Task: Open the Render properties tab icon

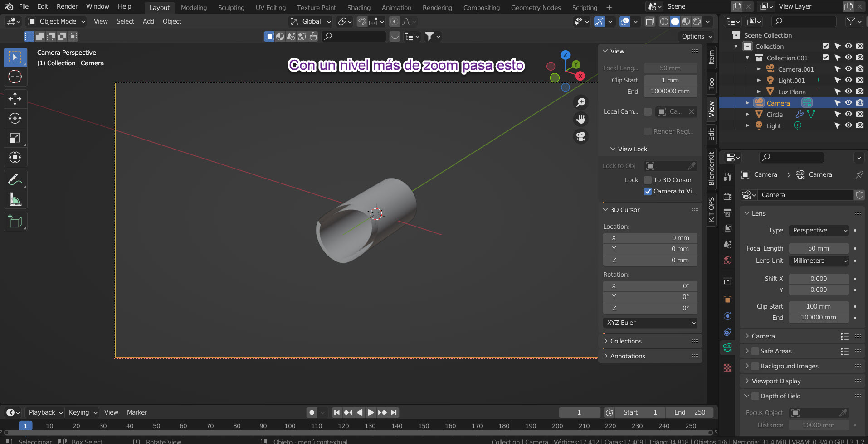Action: point(728,197)
